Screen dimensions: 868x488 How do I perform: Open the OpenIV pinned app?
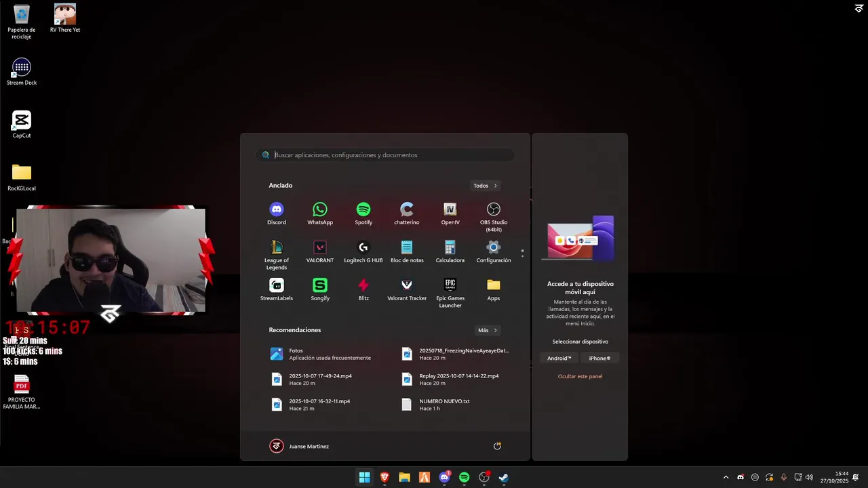(x=450, y=213)
